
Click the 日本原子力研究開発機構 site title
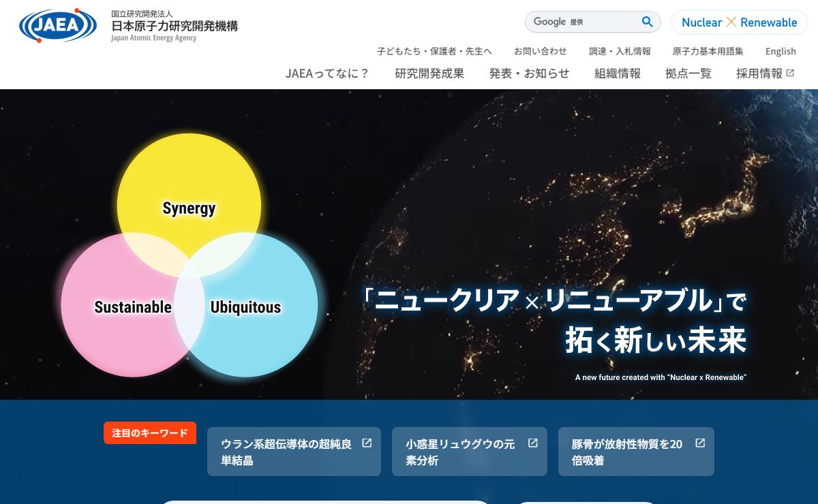point(175,27)
